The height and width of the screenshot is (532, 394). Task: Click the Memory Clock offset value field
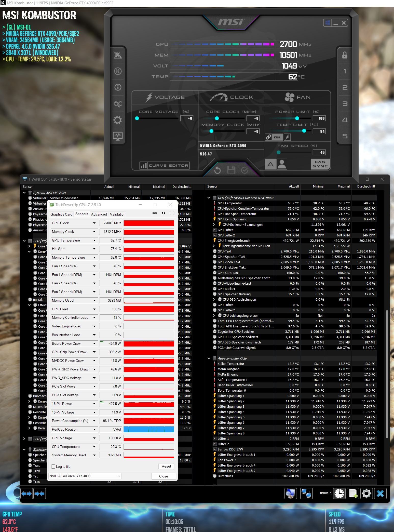(x=253, y=131)
